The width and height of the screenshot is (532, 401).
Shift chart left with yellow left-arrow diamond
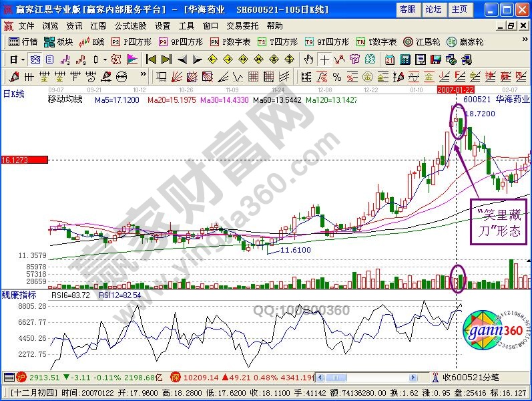pyautogui.click(x=213, y=59)
